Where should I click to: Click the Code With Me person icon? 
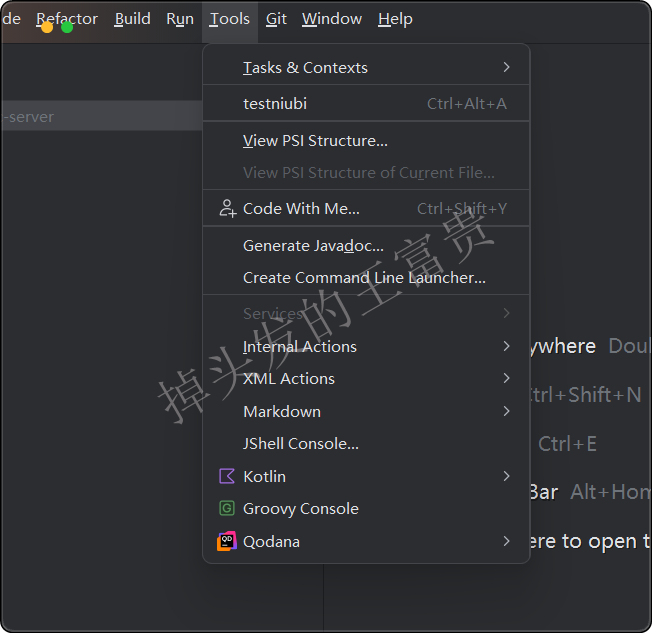point(227,208)
